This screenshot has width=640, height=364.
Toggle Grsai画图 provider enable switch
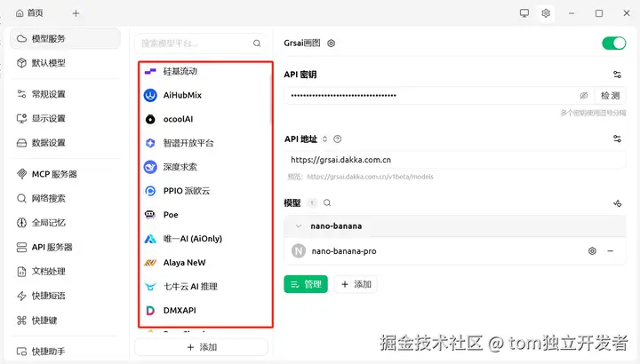pos(614,43)
